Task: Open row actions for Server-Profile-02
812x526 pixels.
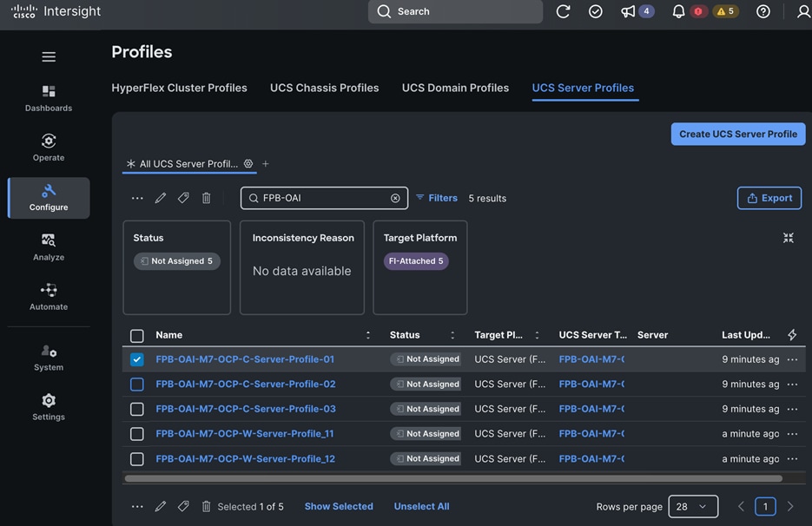Action: pos(792,385)
